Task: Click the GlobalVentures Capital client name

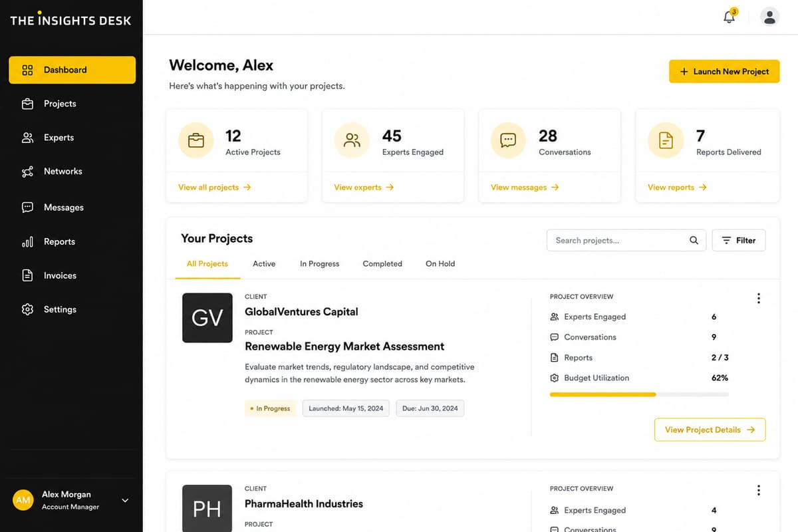Action: pyautogui.click(x=301, y=312)
